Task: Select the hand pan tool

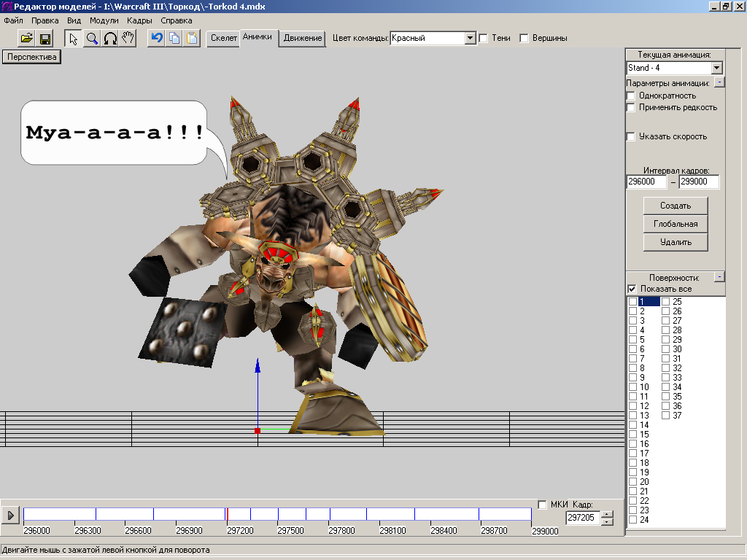Action: [128, 39]
